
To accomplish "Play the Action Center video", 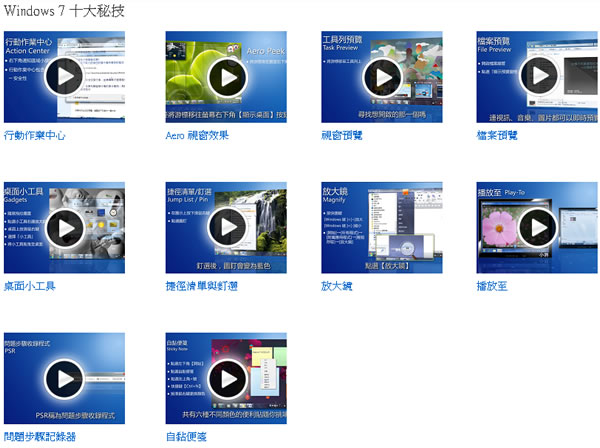I will coord(65,77).
